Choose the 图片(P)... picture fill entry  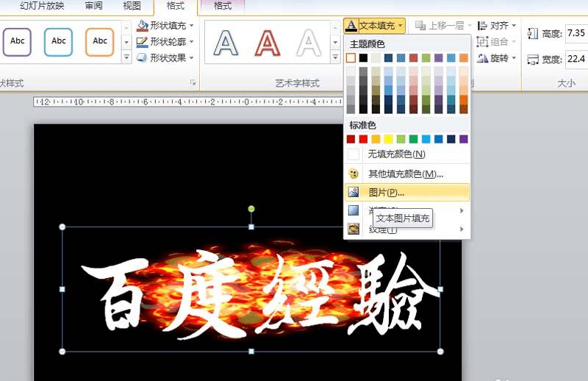tap(407, 193)
